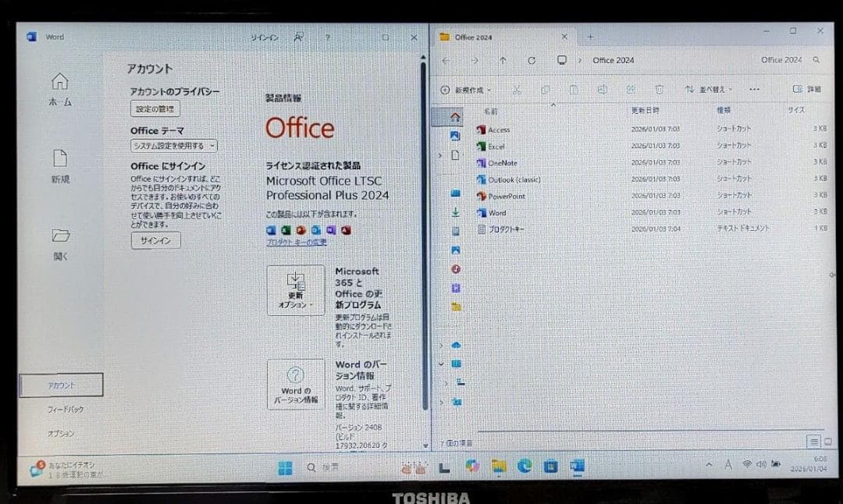Click the Delete trash icon in Explorer toolbar
843x504 pixels.
click(660, 90)
